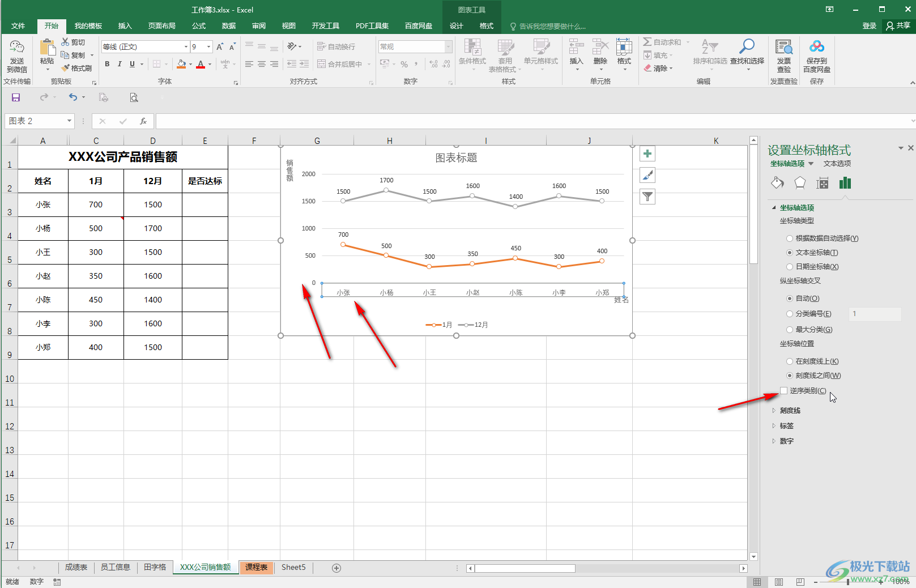Open Axis Options dropdown arrow in pane header

(811, 164)
